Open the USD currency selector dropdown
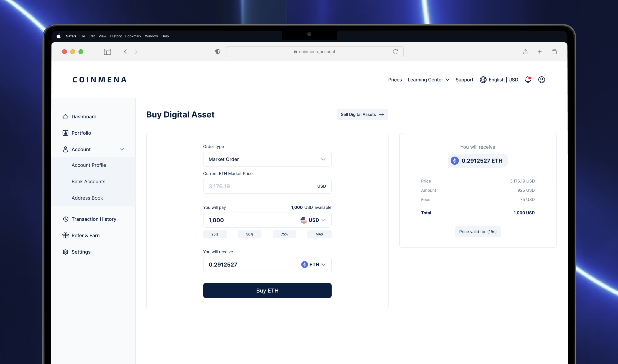This screenshot has width=618, height=364. (313, 220)
